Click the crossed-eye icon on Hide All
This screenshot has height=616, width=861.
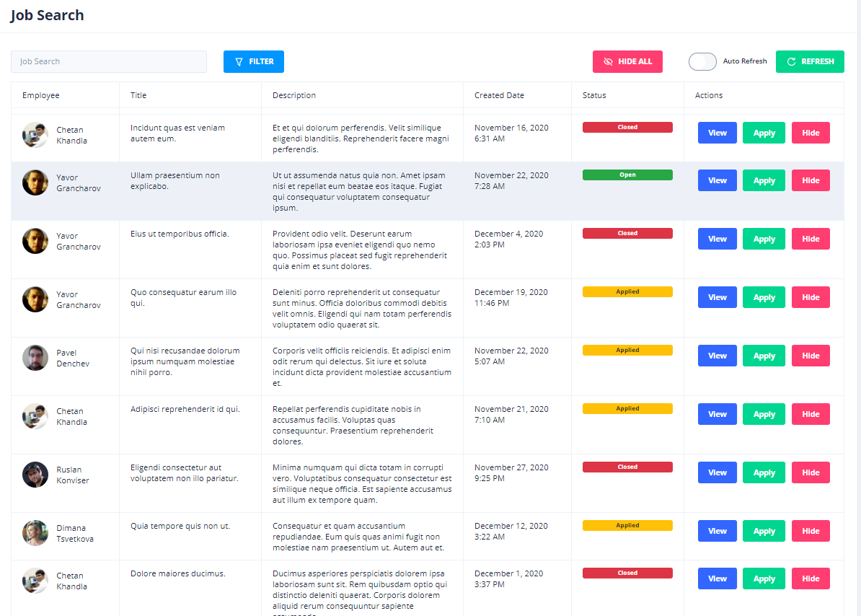tap(608, 62)
